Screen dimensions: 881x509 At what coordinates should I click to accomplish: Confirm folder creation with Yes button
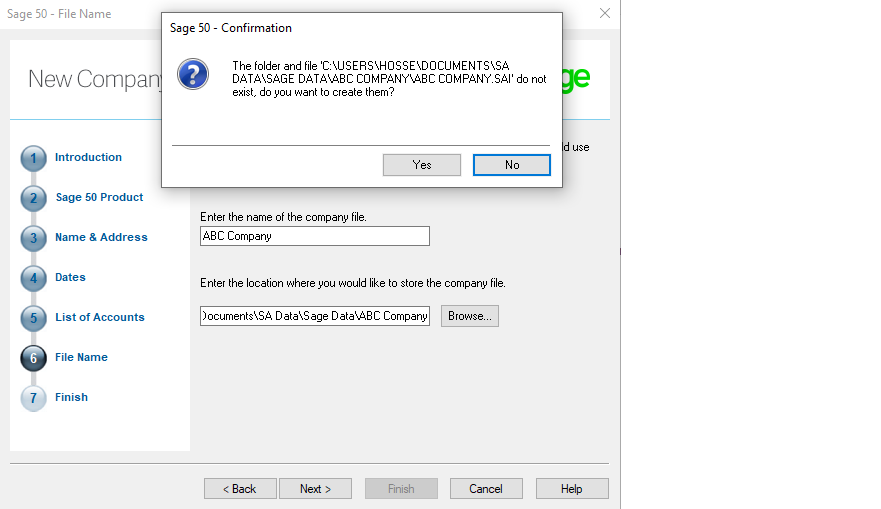click(x=421, y=165)
